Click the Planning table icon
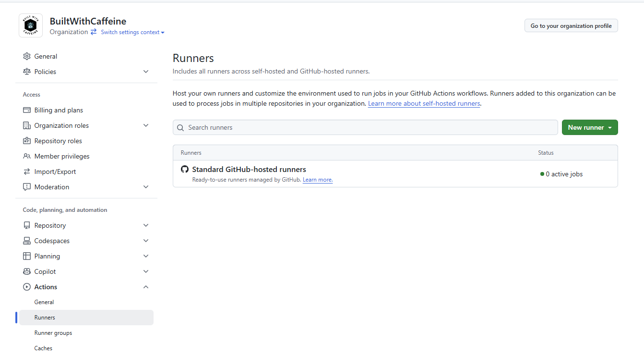The height and width of the screenshot is (356, 644). (27, 256)
